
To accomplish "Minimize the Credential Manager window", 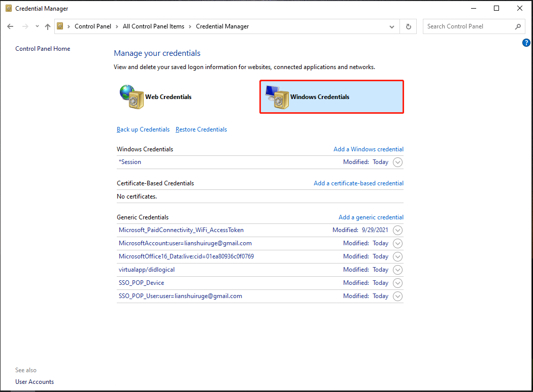I will pos(474,8).
